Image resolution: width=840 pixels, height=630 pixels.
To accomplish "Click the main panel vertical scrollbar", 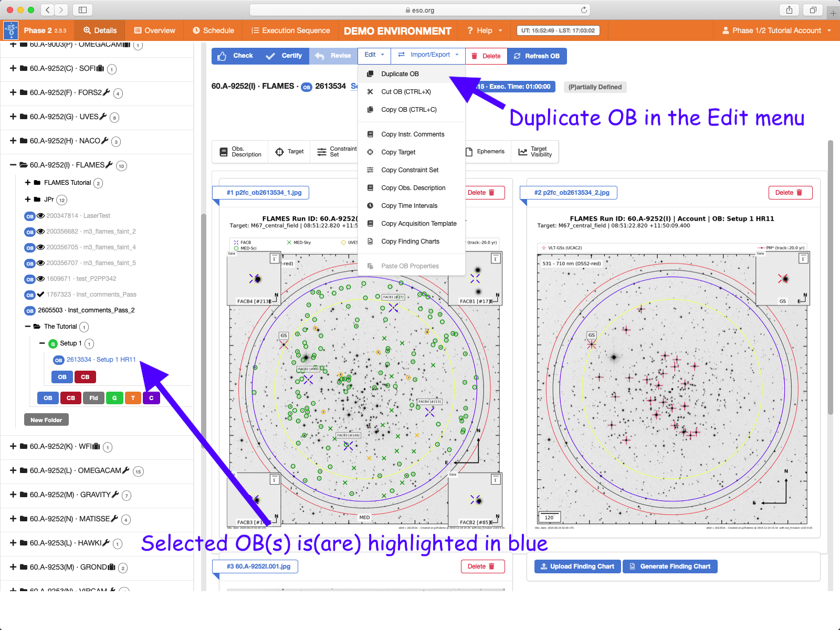I will [831, 277].
